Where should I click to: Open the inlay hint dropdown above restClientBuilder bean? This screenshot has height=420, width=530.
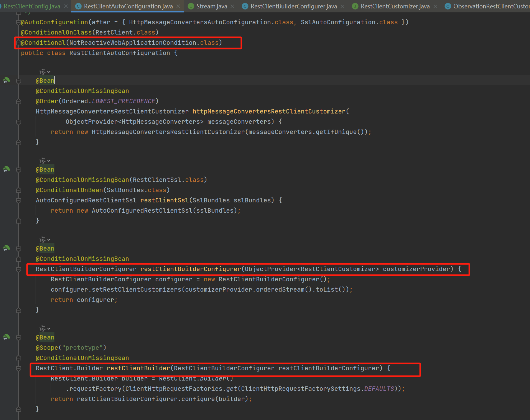(45, 329)
